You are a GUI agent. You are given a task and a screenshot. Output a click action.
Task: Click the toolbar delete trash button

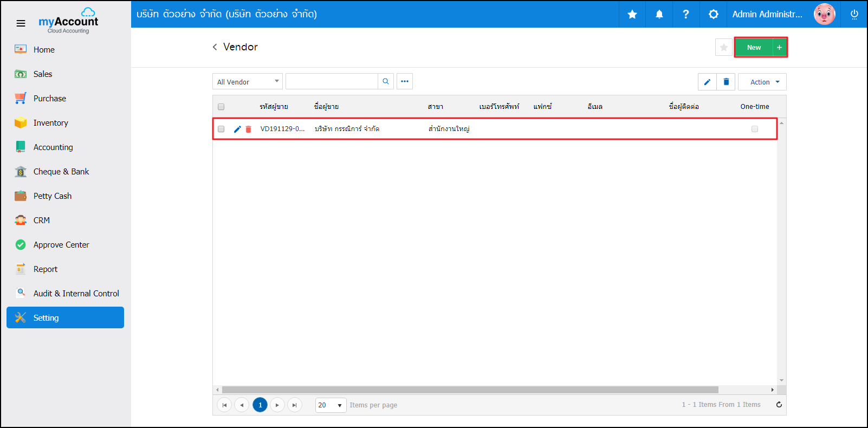click(x=726, y=82)
